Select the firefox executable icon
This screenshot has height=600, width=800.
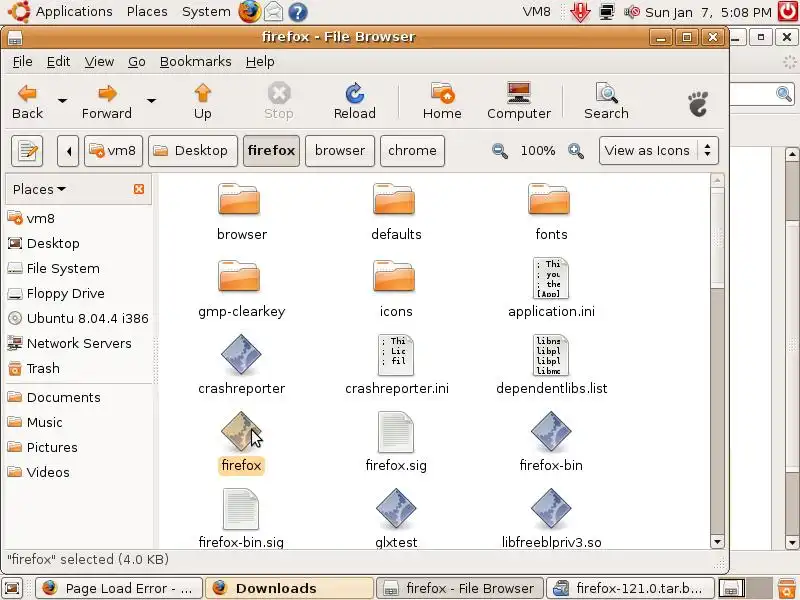click(x=241, y=432)
